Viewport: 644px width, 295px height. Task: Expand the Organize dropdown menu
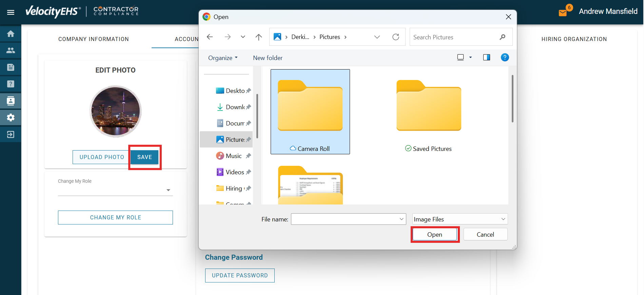222,58
